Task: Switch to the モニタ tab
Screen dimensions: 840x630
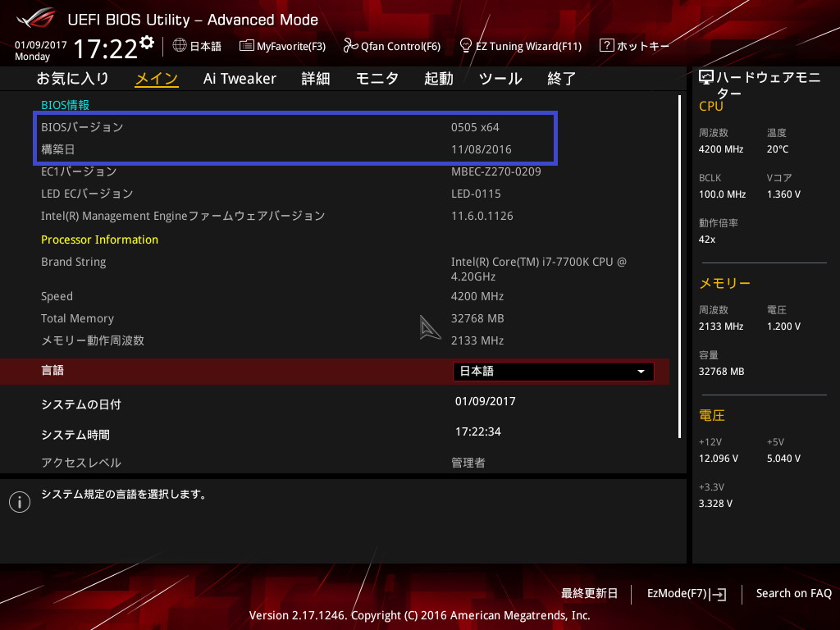Action: 377,79
